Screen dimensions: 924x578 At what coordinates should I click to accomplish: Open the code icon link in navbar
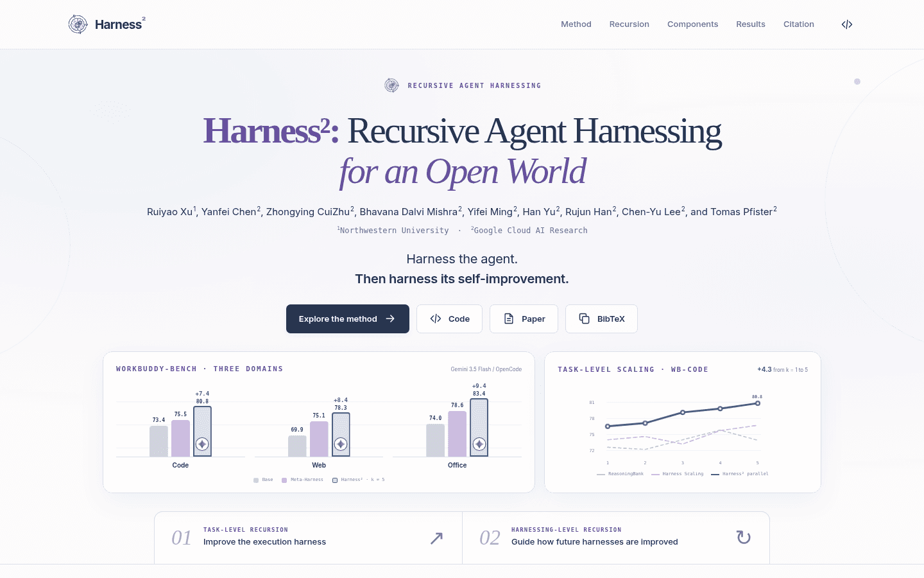(x=847, y=24)
